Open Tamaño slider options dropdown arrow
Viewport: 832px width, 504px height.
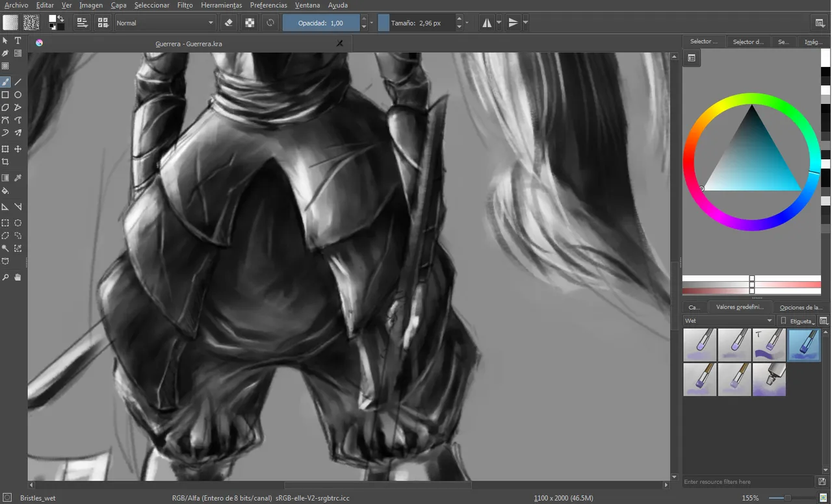[x=467, y=23]
